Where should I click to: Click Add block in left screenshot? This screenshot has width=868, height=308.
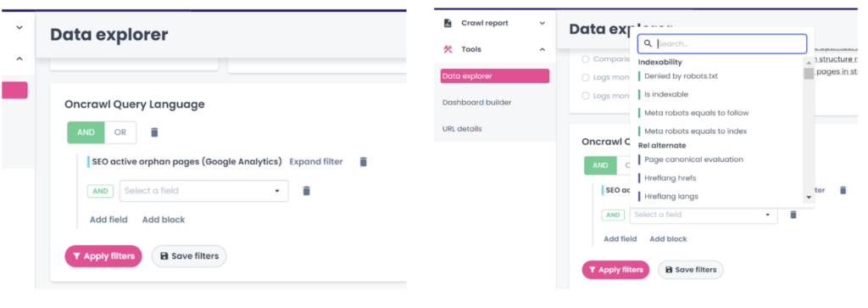164,220
